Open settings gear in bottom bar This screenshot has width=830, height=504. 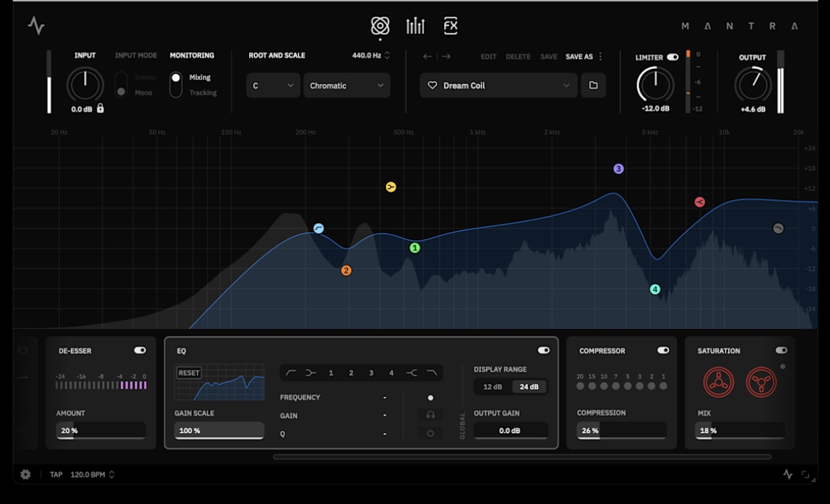click(26, 475)
